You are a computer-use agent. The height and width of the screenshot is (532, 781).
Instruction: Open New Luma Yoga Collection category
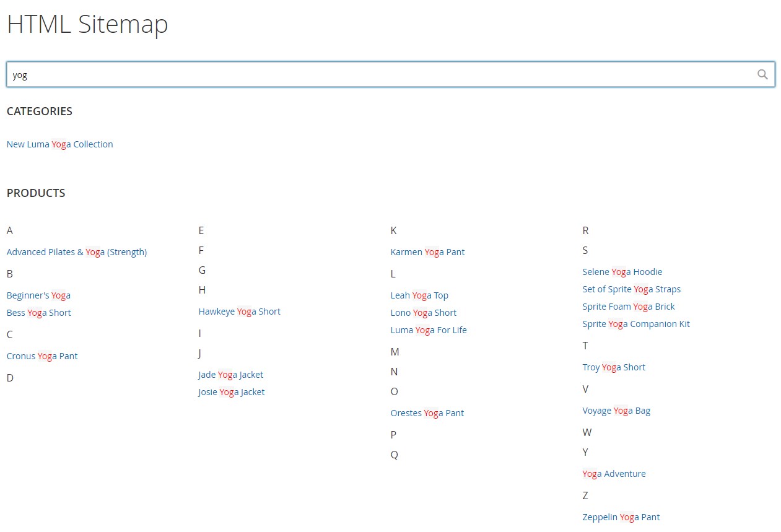[x=59, y=144]
